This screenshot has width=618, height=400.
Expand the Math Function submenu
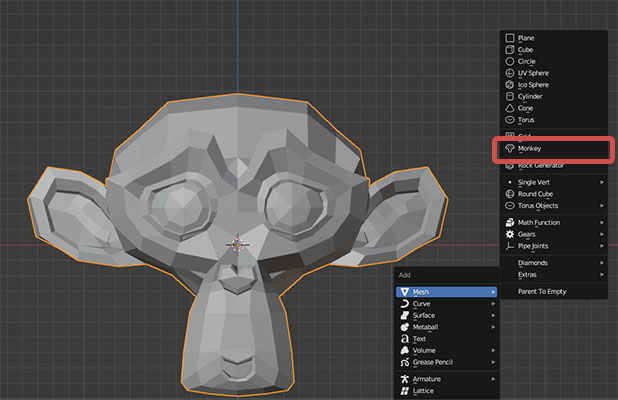pyautogui.click(x=554, y=223)
